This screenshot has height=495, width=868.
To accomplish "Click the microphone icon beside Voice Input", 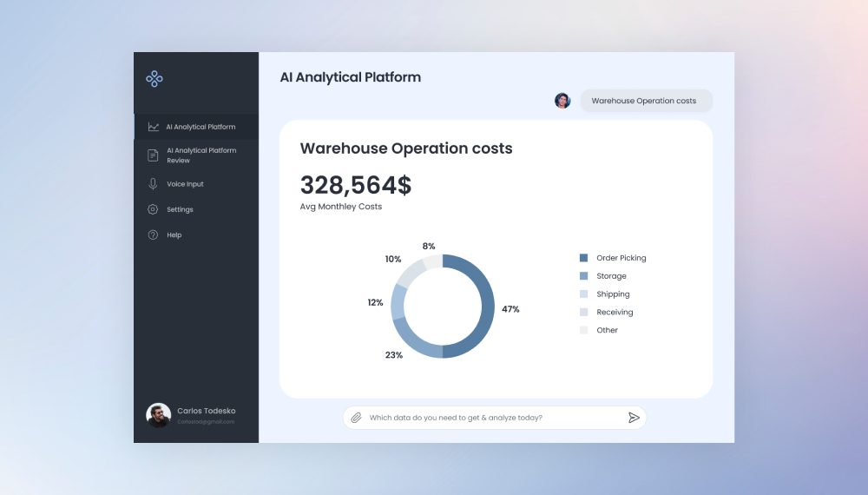I will coord(153,184).
